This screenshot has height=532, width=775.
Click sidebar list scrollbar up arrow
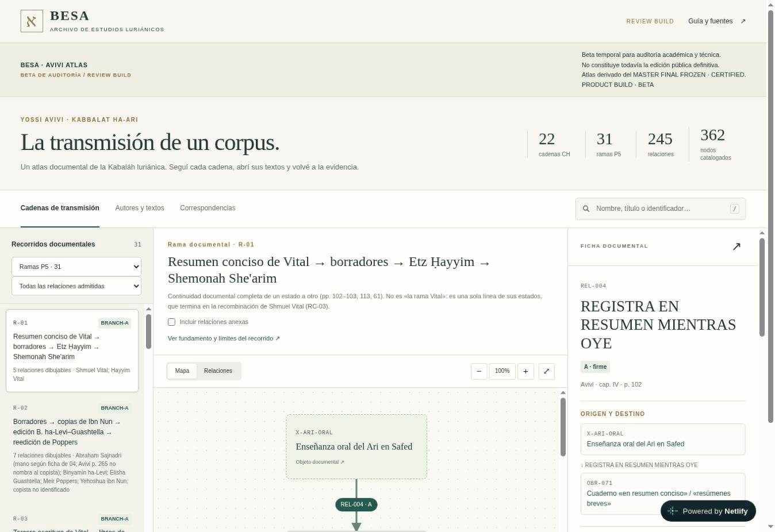click(x=148, y=309)
